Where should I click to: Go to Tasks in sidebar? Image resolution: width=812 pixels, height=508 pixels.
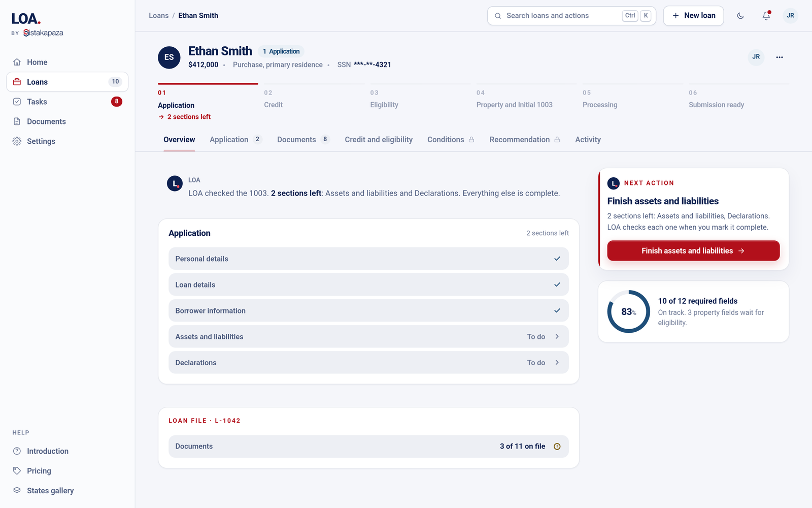[67, 102]
